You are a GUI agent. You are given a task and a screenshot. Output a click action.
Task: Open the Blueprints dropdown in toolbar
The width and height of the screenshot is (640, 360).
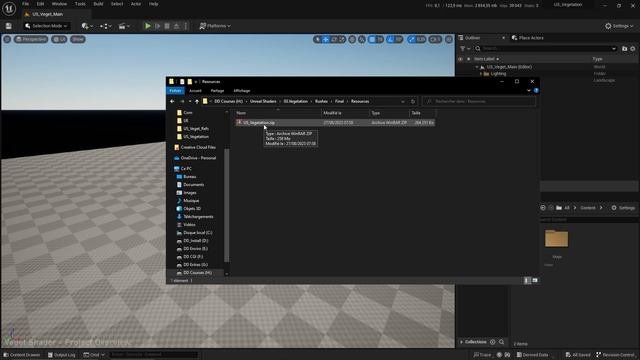pyautogui.click(x=106, y=26)
